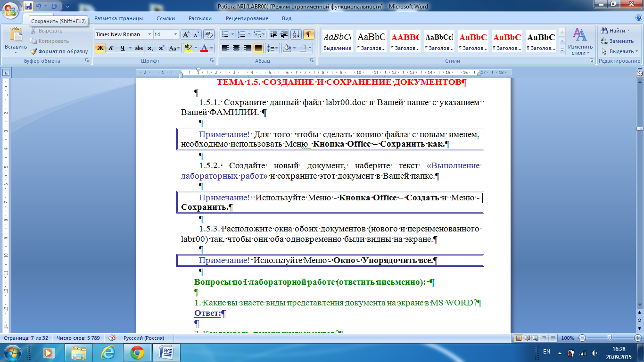Toggle Italic (К) formatting
Viewport: 644px width, 362px height.
click(111, 48)
